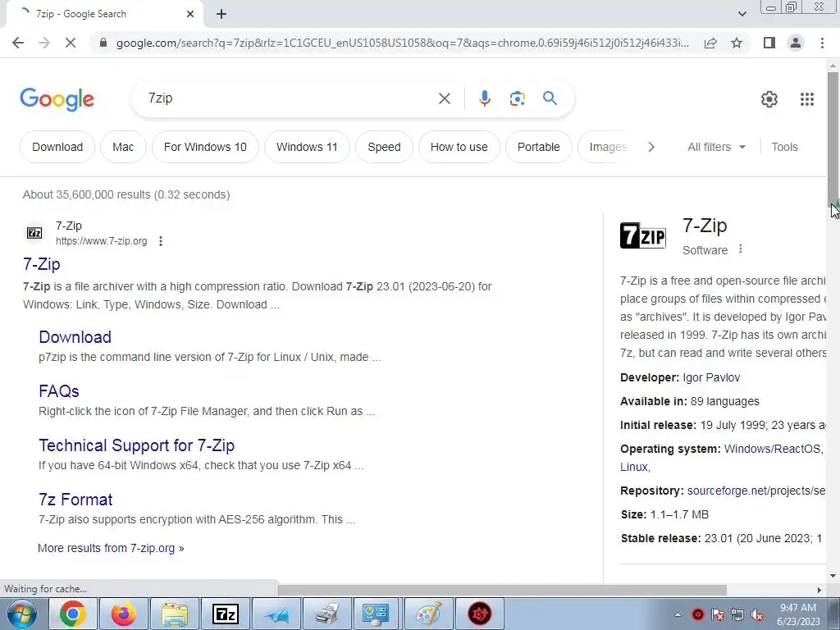
Task: Open Technical Support for 7-Zip link
Action: pyautogui.click(x=137, y=445)
